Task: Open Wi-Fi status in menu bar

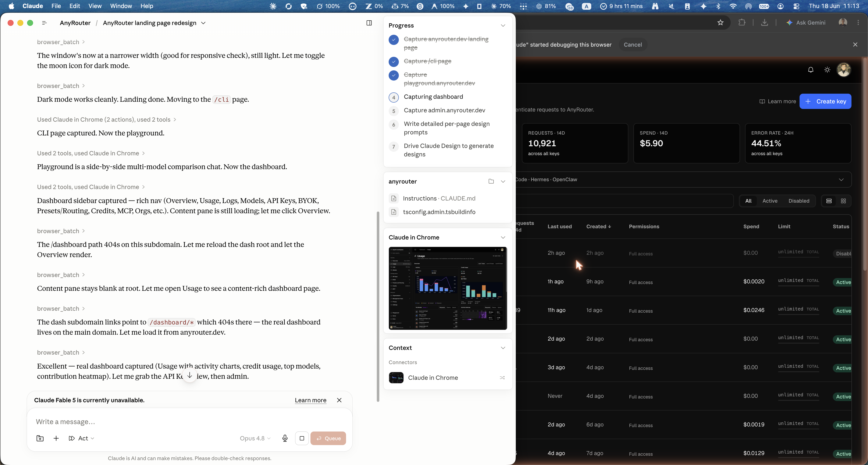Action: pos(733,6)
